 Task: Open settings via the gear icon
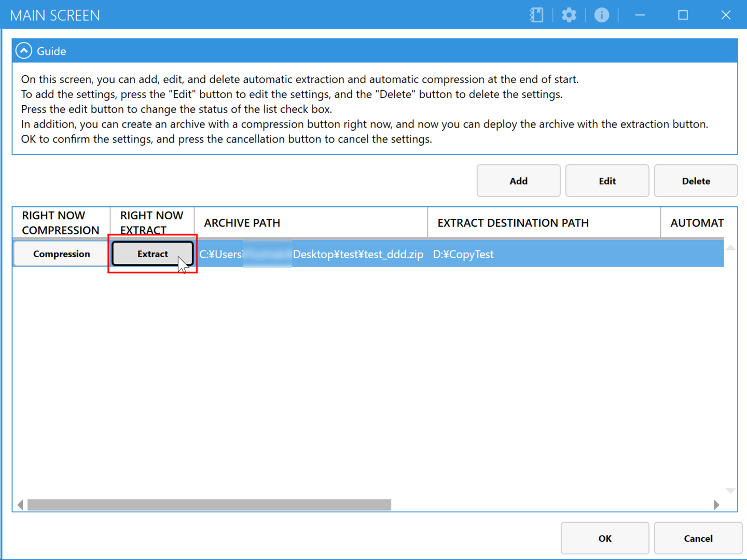pos(569,15)
